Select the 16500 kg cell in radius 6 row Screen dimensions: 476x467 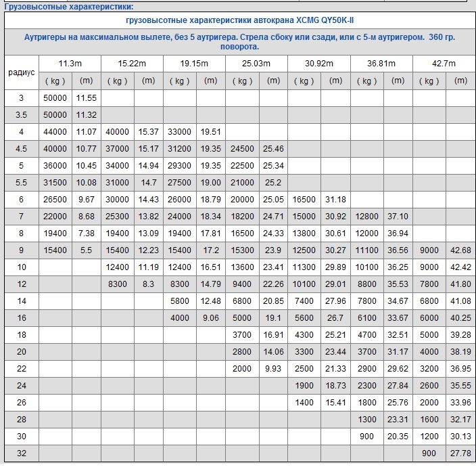click(304, 200)
